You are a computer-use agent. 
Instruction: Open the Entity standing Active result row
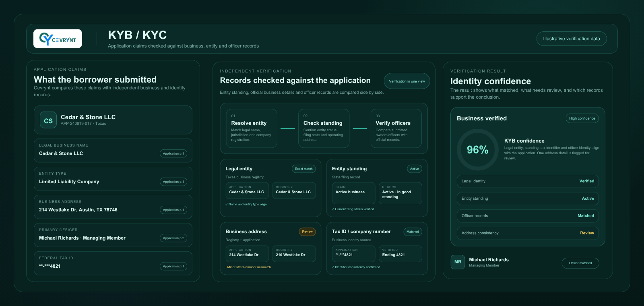click(528, 198)
